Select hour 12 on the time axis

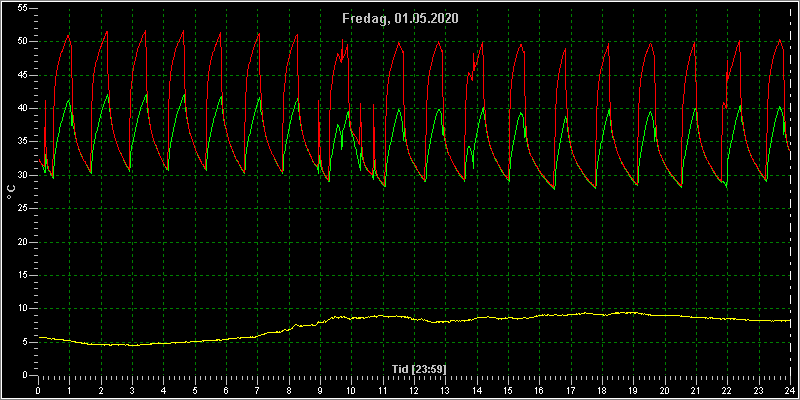pyautogui.click(x=414, y=391)
